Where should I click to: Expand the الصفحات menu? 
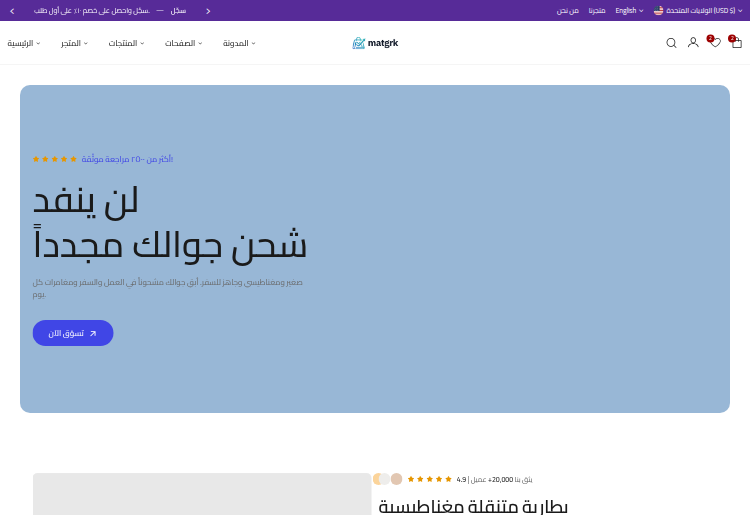pos(184,43)
